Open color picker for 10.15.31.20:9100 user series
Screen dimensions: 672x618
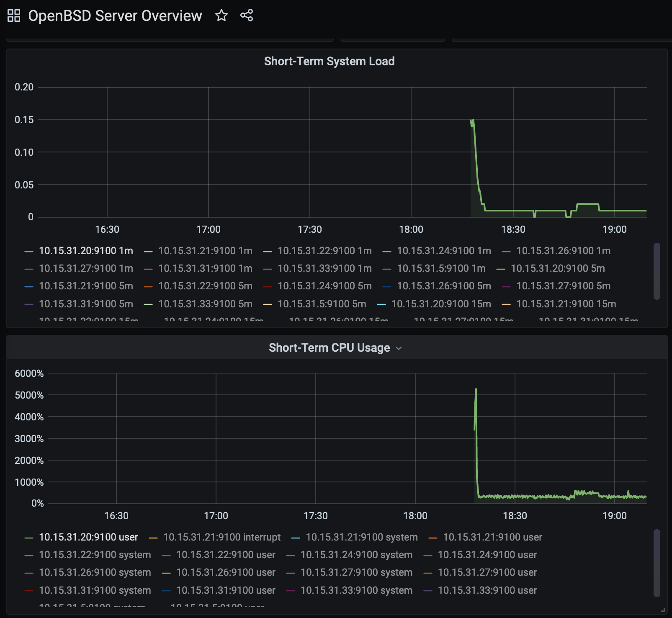pyautogui.click(x=28, y=537)
